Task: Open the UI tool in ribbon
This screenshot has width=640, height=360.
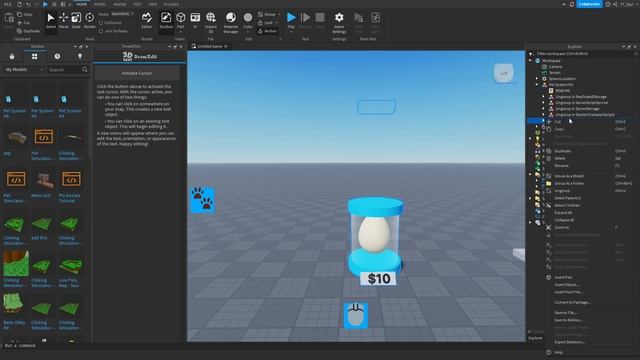Action: click(195, 21)
